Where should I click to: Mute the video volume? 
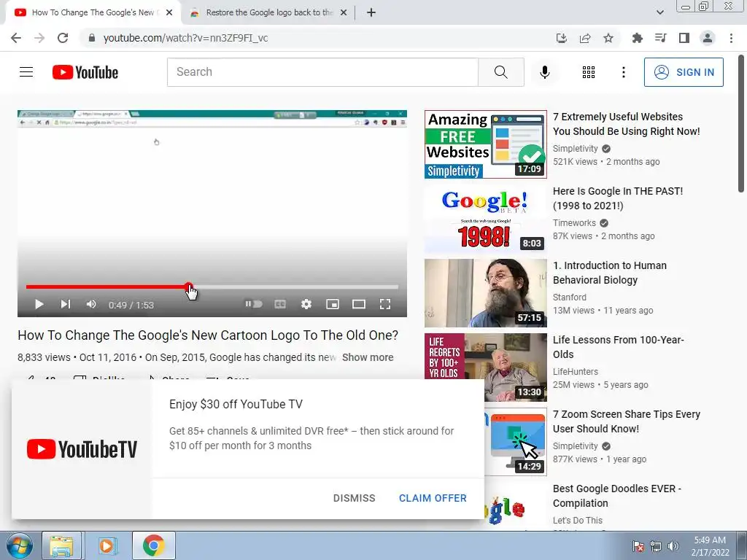click(x=91, y=304)
